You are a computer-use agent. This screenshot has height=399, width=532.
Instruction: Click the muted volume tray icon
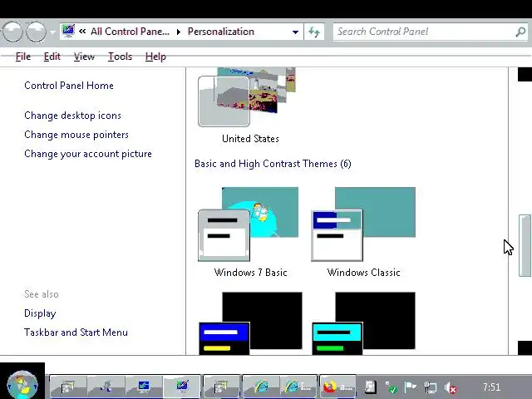pyautogui.click(x=451, y=387)
